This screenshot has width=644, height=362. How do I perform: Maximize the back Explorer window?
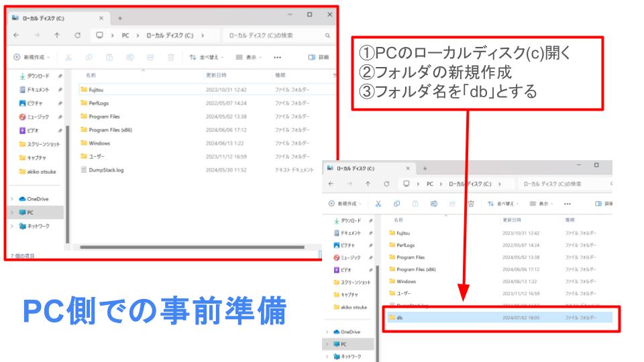310,14
